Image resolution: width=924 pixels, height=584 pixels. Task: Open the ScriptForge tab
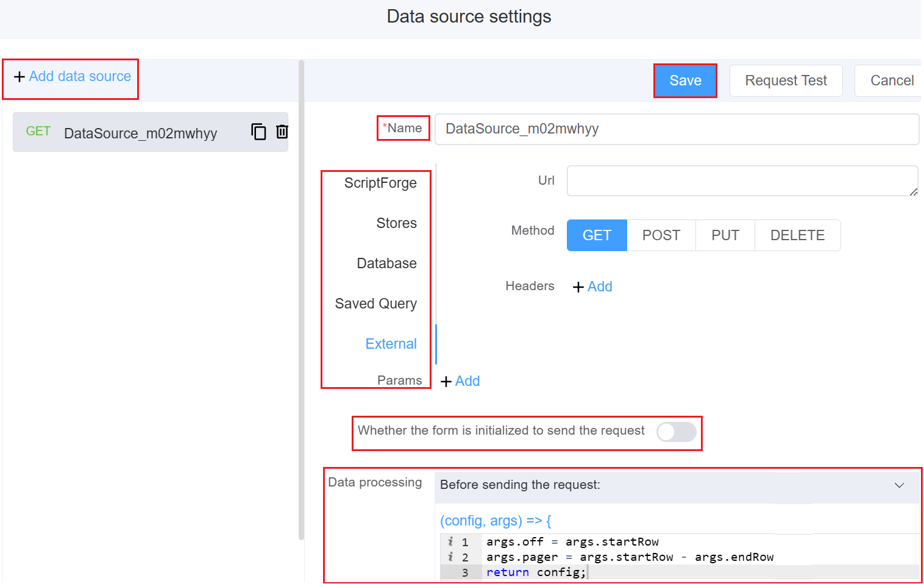coord(380,183)
